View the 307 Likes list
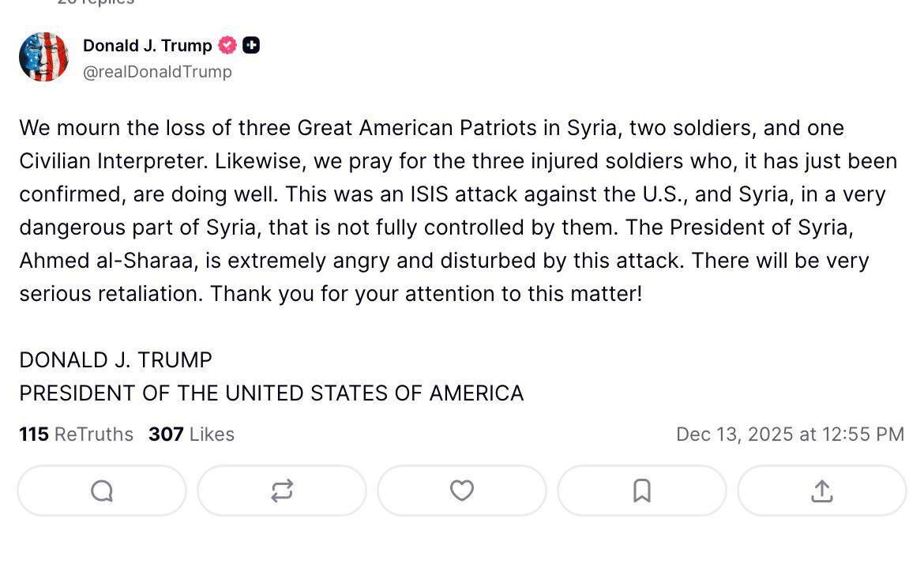Image resolution: width=924 pixels, height=568 pixels. pos(191,434)
